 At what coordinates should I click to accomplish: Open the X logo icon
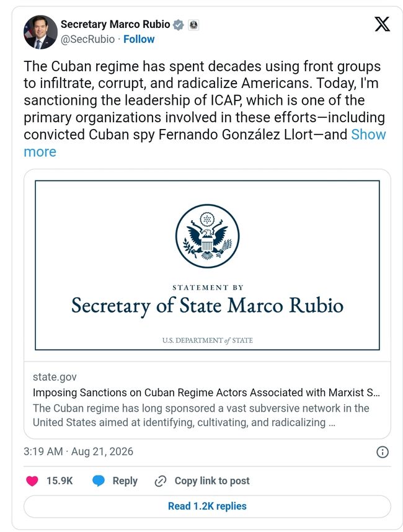(383, 24)
